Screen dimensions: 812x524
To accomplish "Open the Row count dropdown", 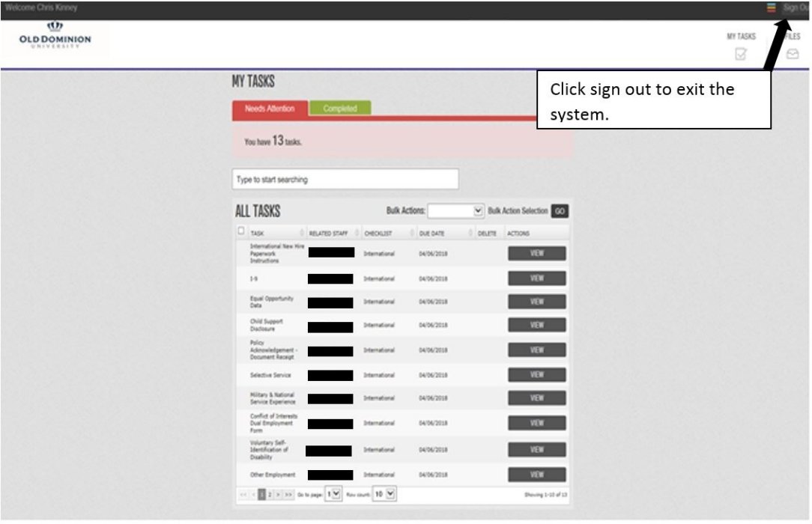I will 384,495.
